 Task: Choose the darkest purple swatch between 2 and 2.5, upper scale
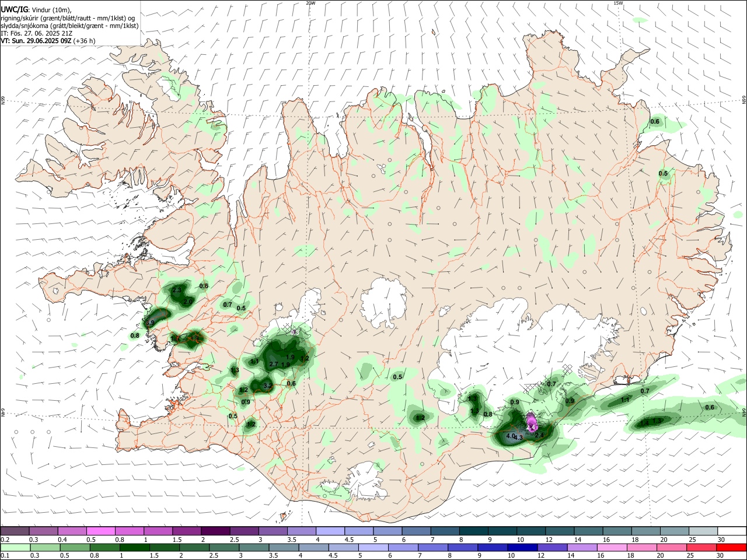215,531
